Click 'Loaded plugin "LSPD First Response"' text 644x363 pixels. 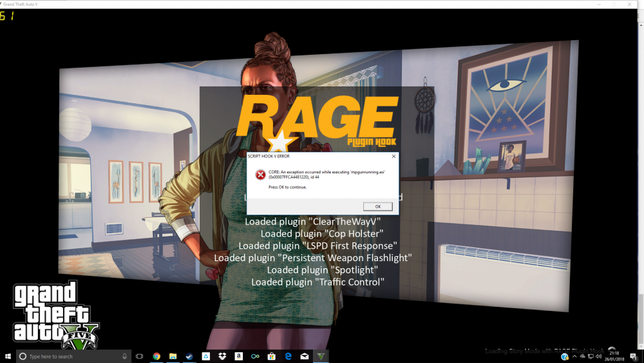click(x=317, y=246)
